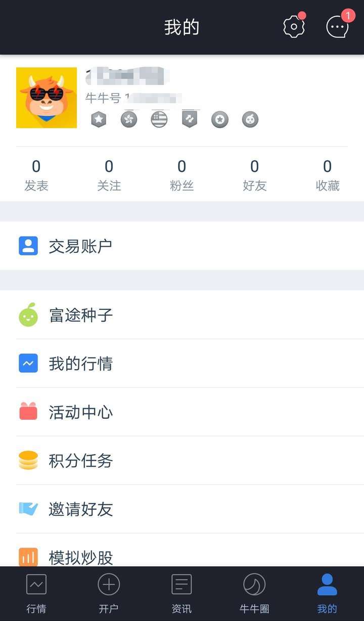Tap the seed face badge
Screen dimensions: 364x621
coord(250,119)
